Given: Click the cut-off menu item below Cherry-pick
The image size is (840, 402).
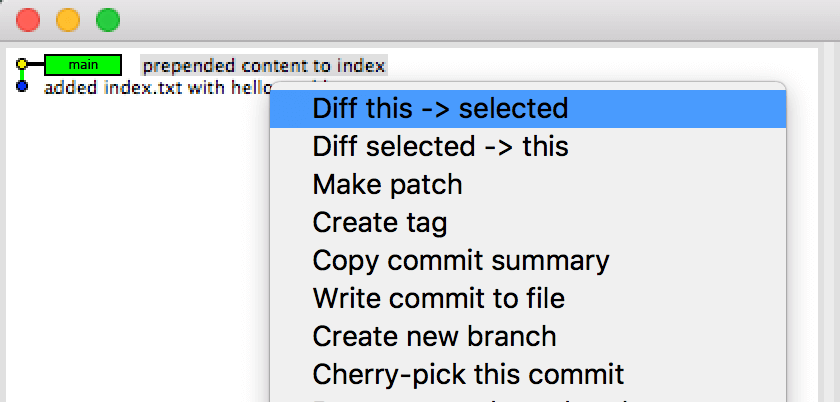Looking at the screenshot, I should click(x=468, y=399).
